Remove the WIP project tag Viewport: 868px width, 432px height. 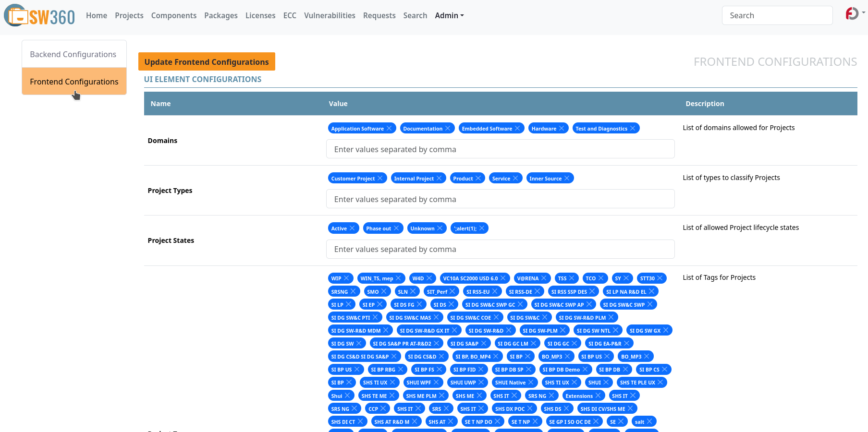click(x=346, y=278)
